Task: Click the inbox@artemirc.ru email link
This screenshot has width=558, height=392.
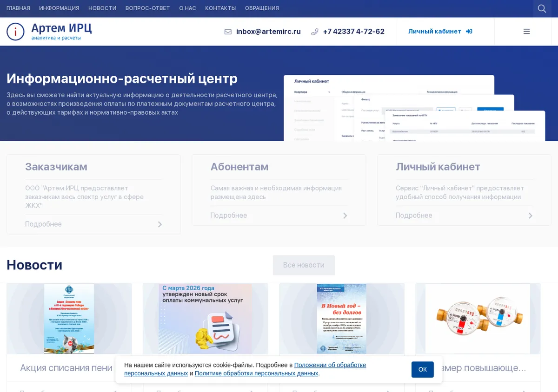Action: [268, 32]
